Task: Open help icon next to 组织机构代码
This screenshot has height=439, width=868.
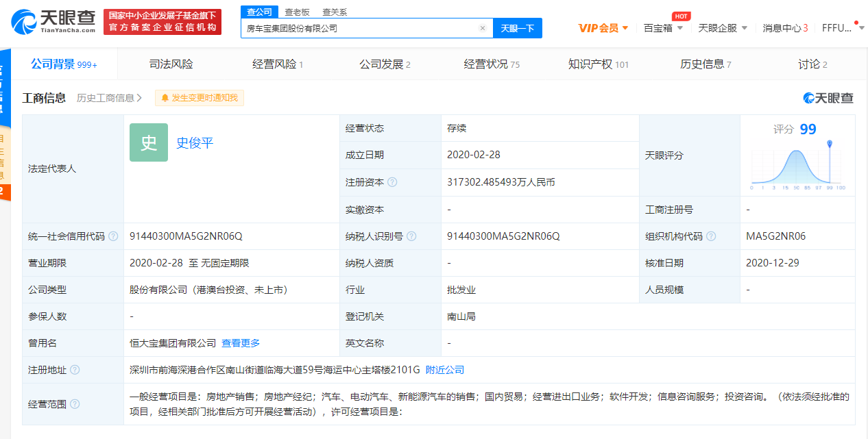Action: pos(711,236)
